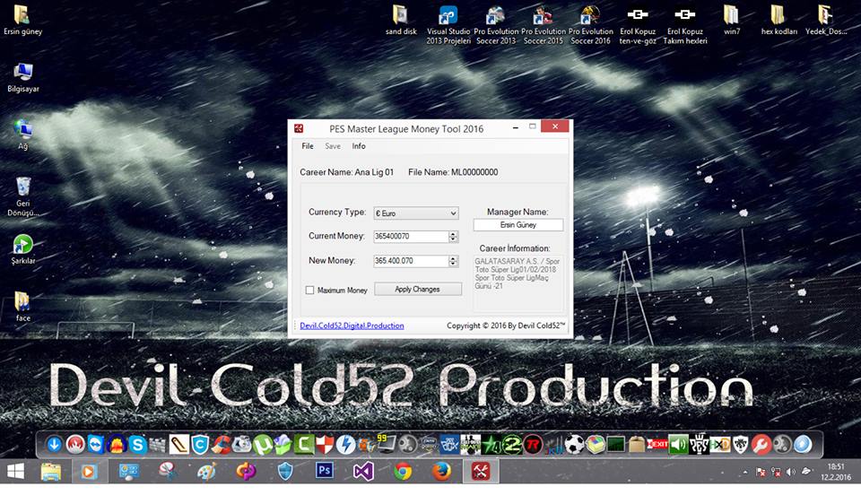Click the soccer ball dock icon
861x504 pixels.
(x=574, y=444)
